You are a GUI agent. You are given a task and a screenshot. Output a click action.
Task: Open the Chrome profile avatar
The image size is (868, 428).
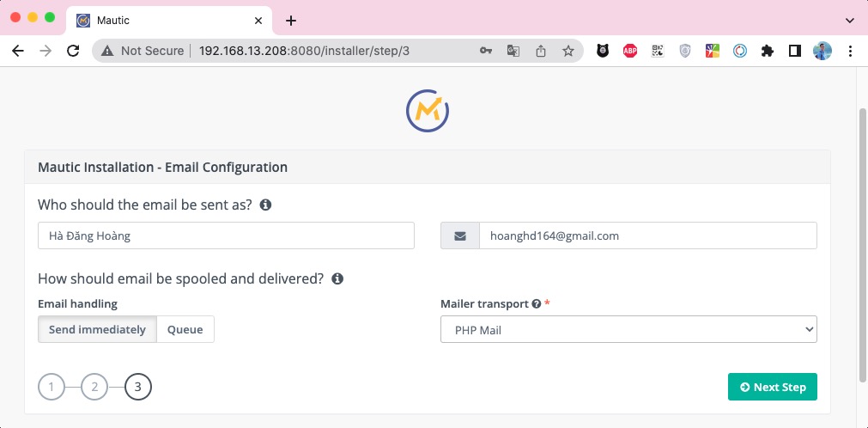[x=822, y=51]
